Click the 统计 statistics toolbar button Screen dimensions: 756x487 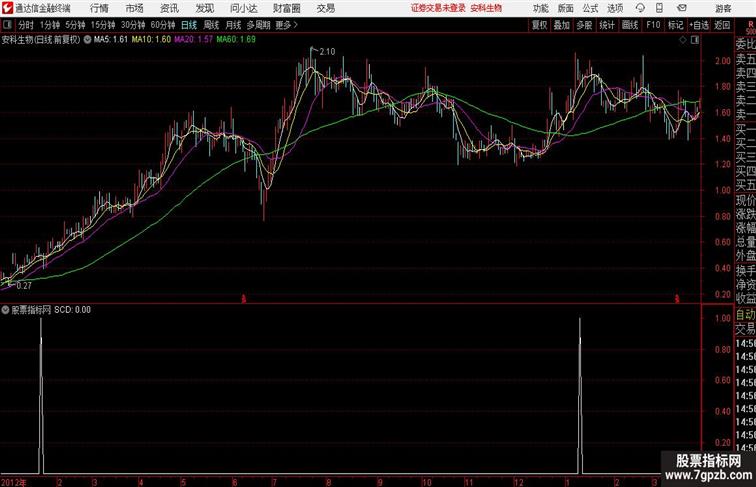click(x=607, y=25)
